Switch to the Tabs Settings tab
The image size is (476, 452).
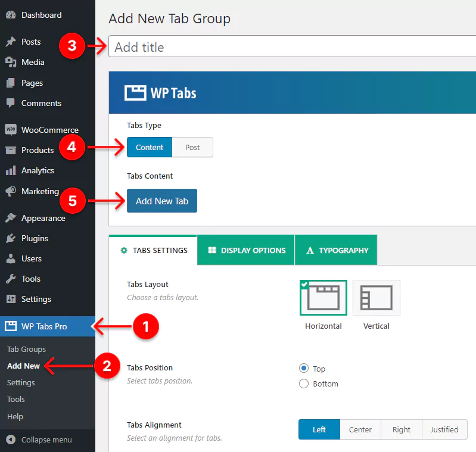(x=153, y=250)
